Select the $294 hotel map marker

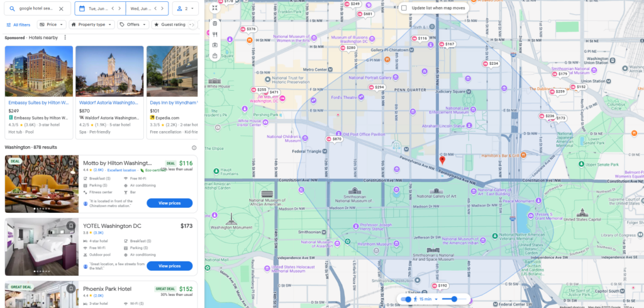point(377,87)
